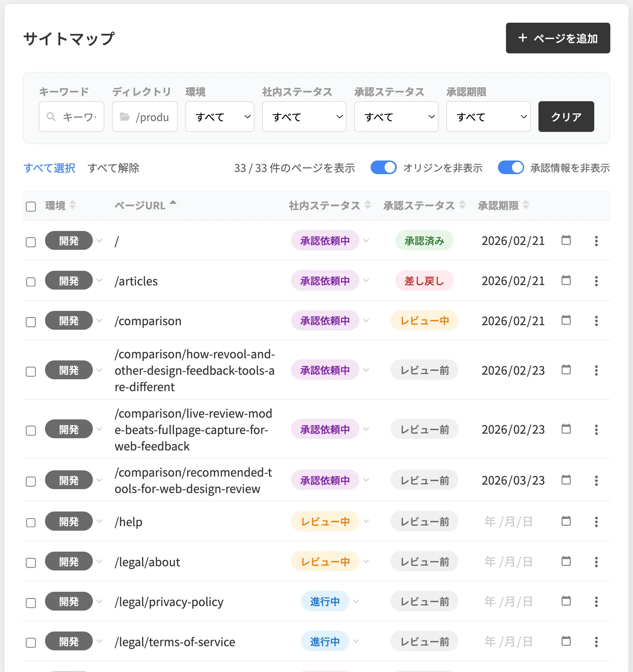Click the ページを追加 button
Viewport: 633px width, 672px height.
[x=558, y=38]
